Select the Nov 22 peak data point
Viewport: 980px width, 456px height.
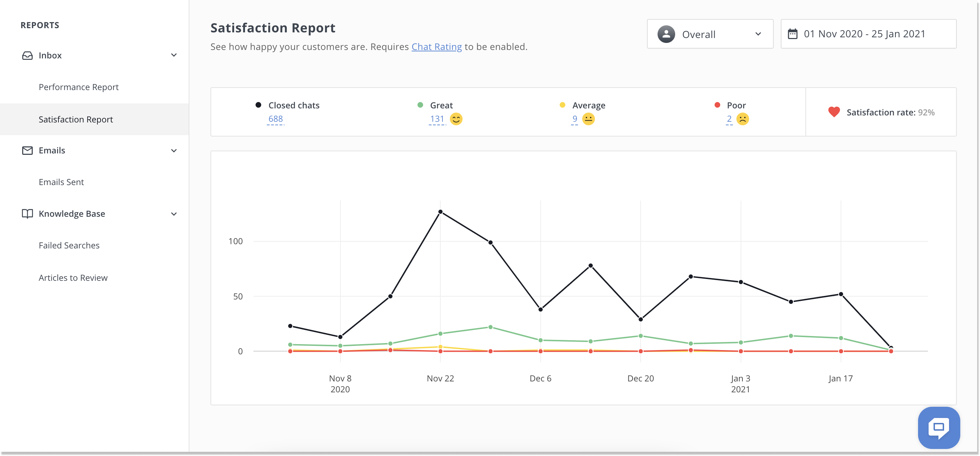coord(440,212)
